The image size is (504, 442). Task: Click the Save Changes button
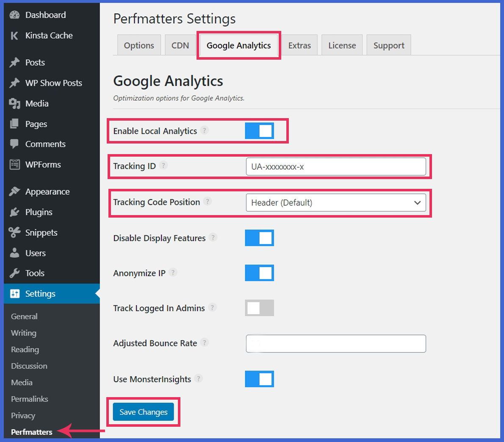(143, 412)
